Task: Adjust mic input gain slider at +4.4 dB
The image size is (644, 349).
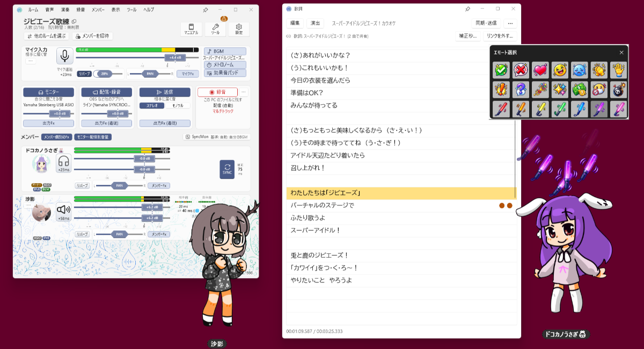Action: 175,57
